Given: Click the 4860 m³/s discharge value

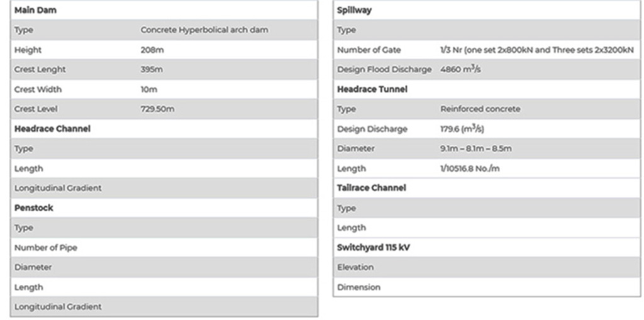Looking at the screenshot, I should click(x=460, y=70).
